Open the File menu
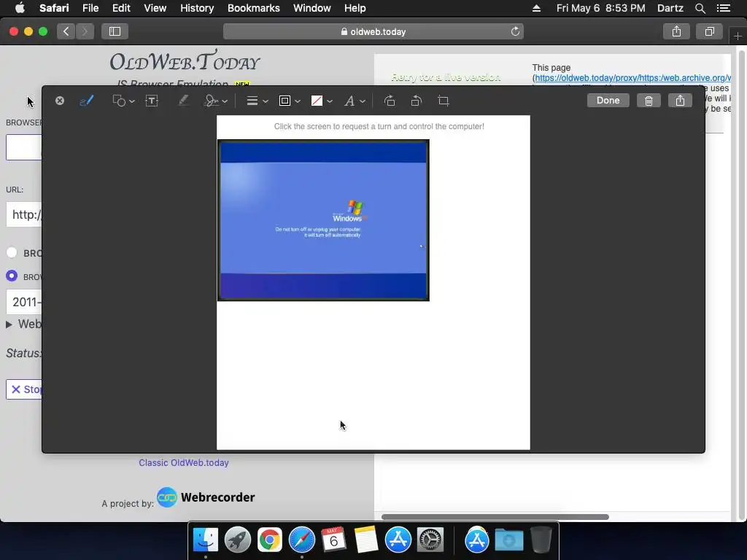 (90, 8)
